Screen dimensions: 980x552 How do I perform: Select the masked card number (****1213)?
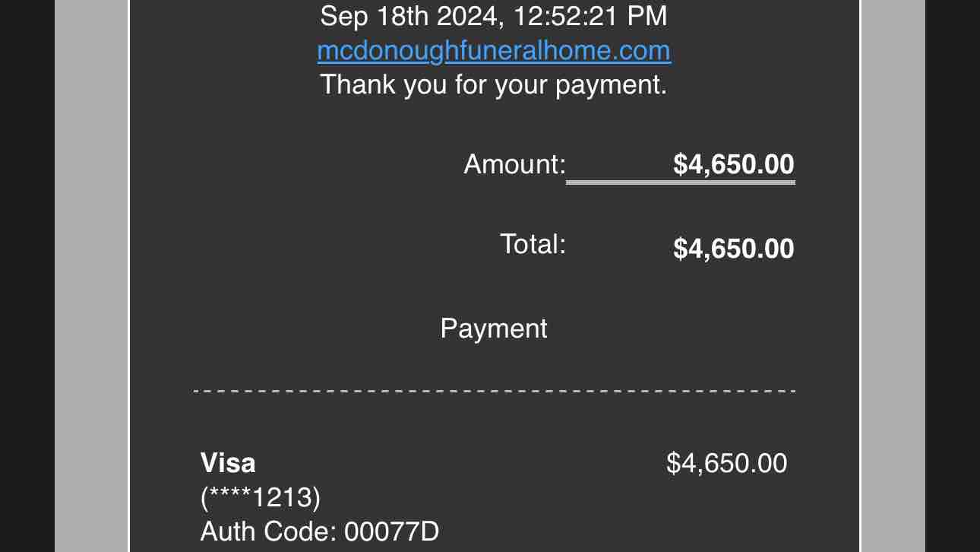click(261, 498)
